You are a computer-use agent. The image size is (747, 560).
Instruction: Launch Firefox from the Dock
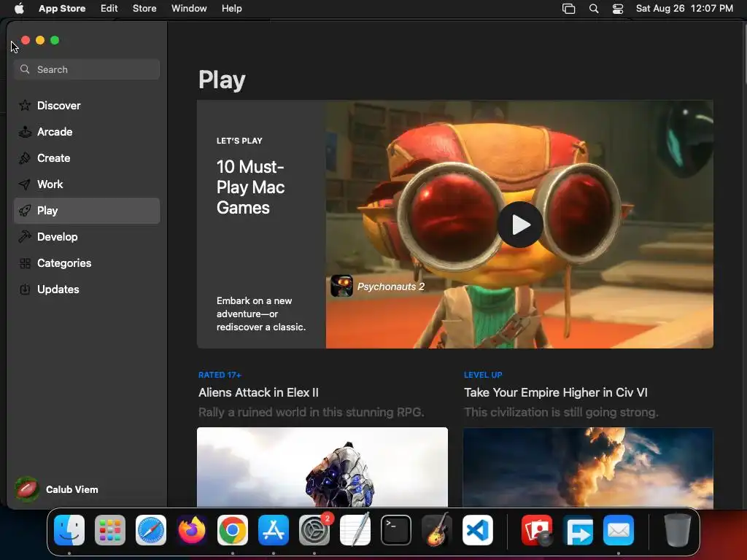pyautogui.click(x=192, y=530)
